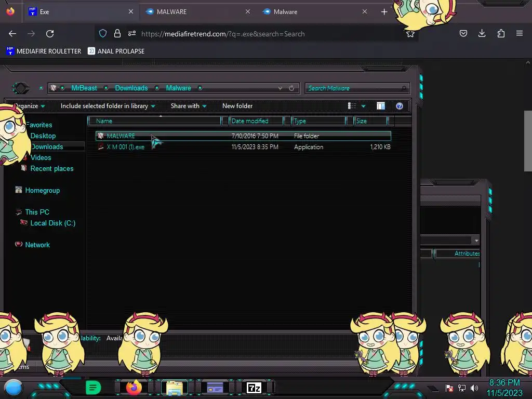Sort by the Type column header
Screen dimensions: 532x399
coord(318,121)
